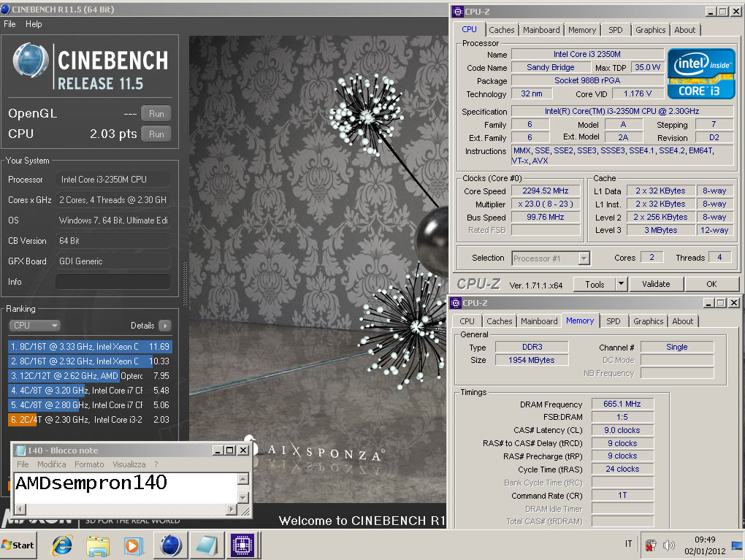Select ranking row 6 2C/4T @ 2.30 GHz
The height and width of the screenshot is (560, 745).
click(90, 420)
